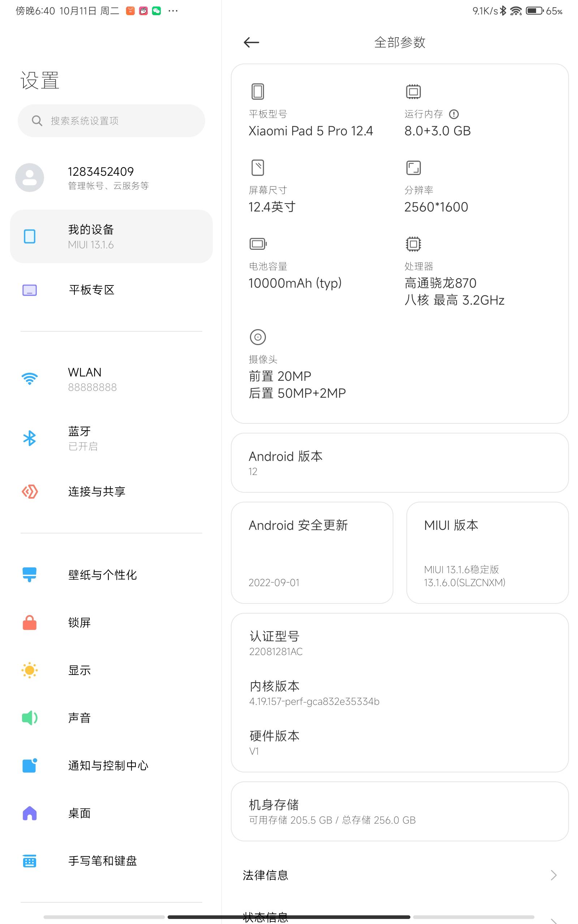Tap the 壁纸与个性化 brush icon

(x=29, y=575)
